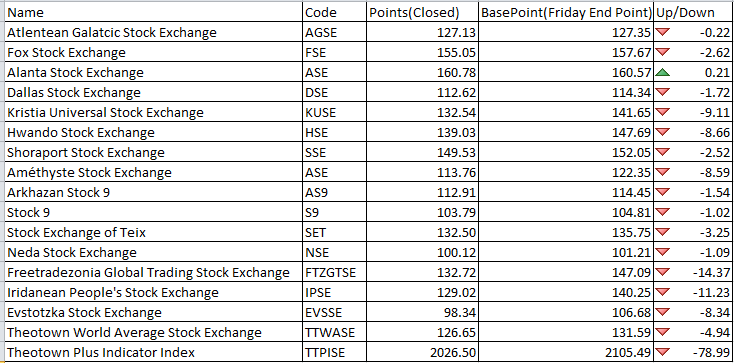Screen dimensions: 734x363
Task: Select the Freetradezonia Global Trading Stock Exchange cell
Action: pos(154,272)
